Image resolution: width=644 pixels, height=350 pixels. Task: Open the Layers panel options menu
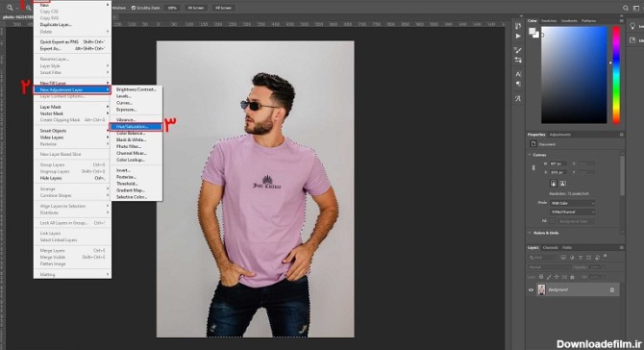tap(621, 248)
